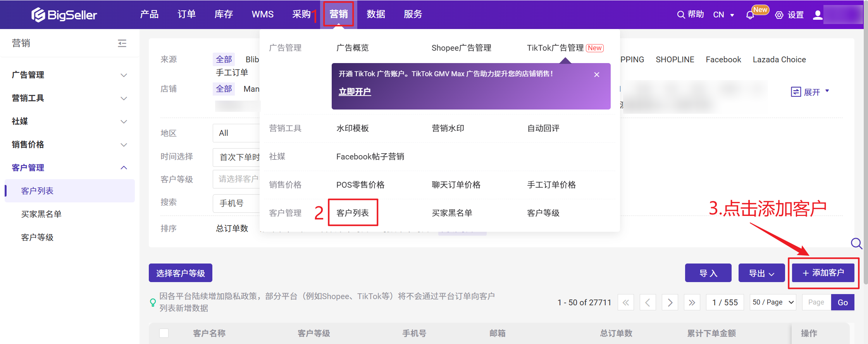The width and height of the screenshot is (868, 344).
Task: Click the user profile avatar icon
Action: [817, 15]
